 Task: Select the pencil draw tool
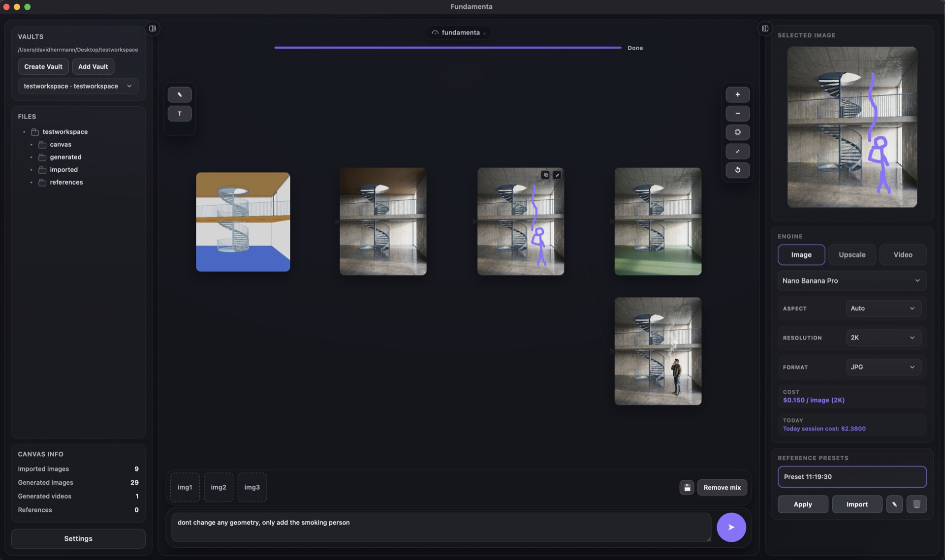click(x=180, y=94)
